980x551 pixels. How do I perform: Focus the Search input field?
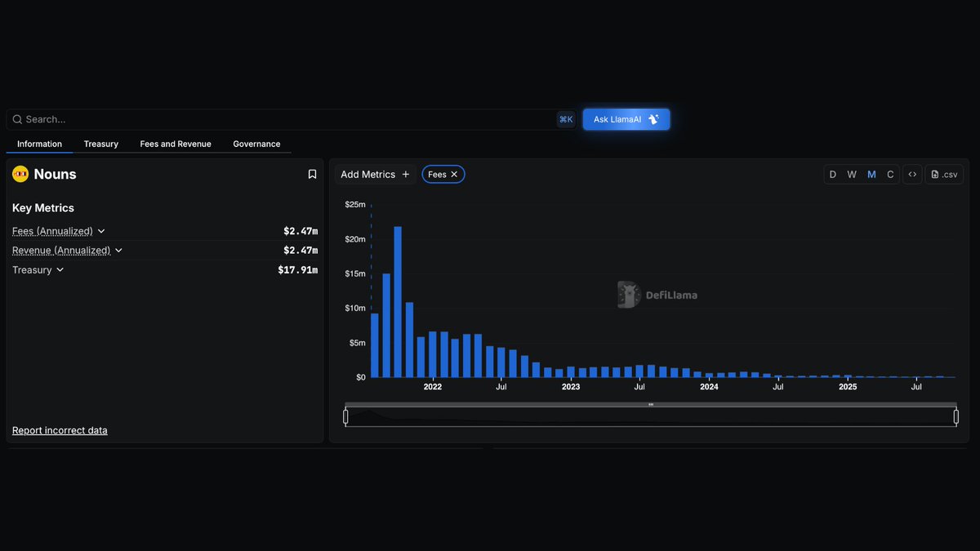tap(292, 119)
